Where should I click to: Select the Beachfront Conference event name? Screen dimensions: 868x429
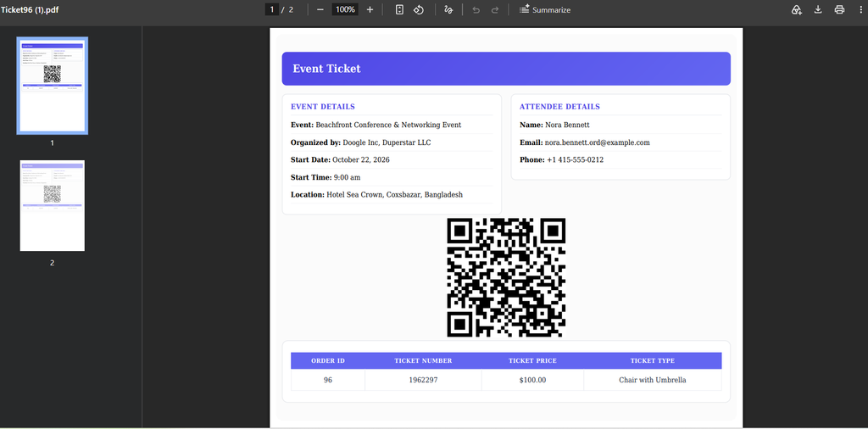(x=388, y=125)
